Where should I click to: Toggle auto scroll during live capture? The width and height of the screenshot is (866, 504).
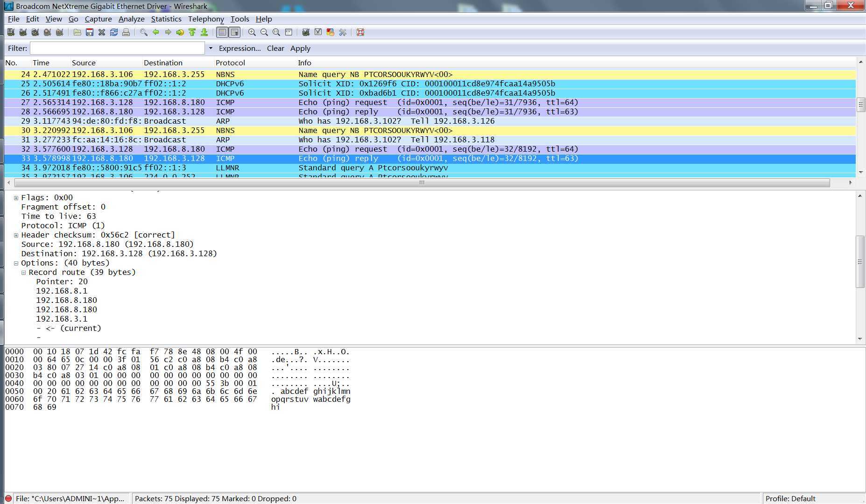tap(235, 32)
